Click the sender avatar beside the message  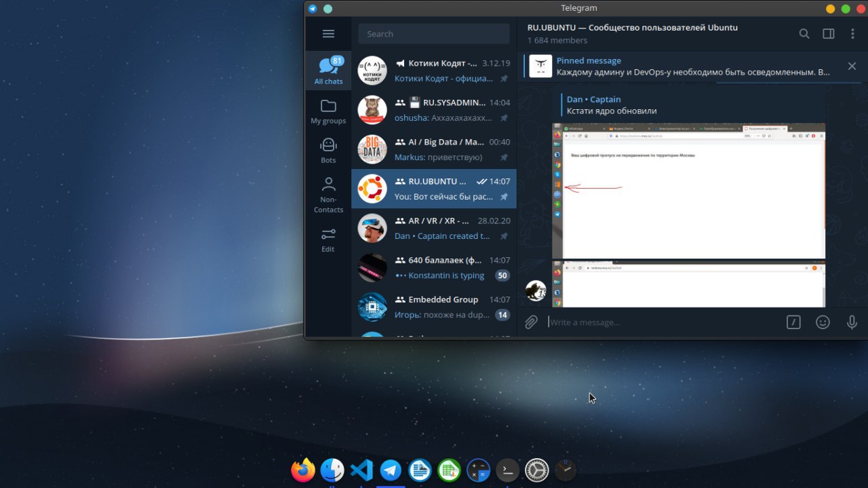pyautogui.click(x=536, y=291)
